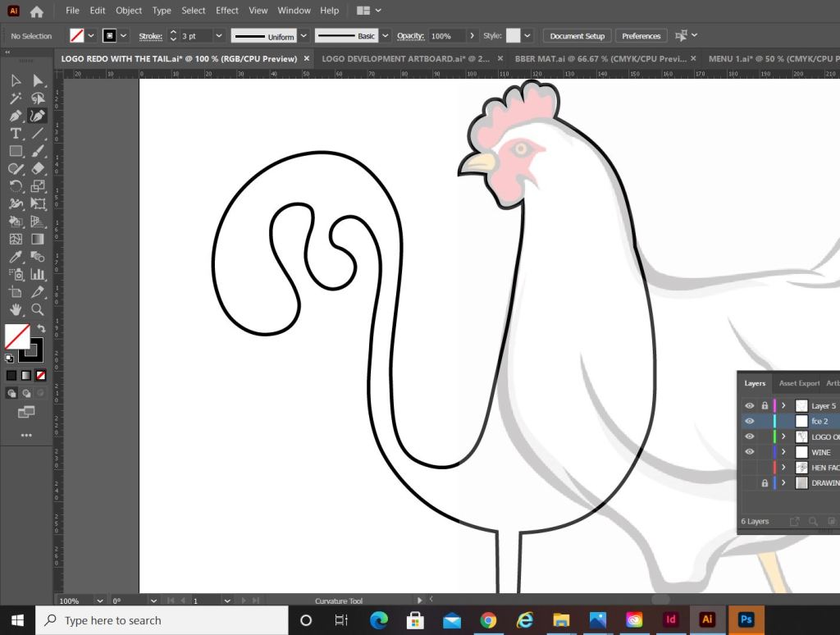Choose the Rectangle tool
This screenshot has width=840, height=635.
(x=16, y=151)
